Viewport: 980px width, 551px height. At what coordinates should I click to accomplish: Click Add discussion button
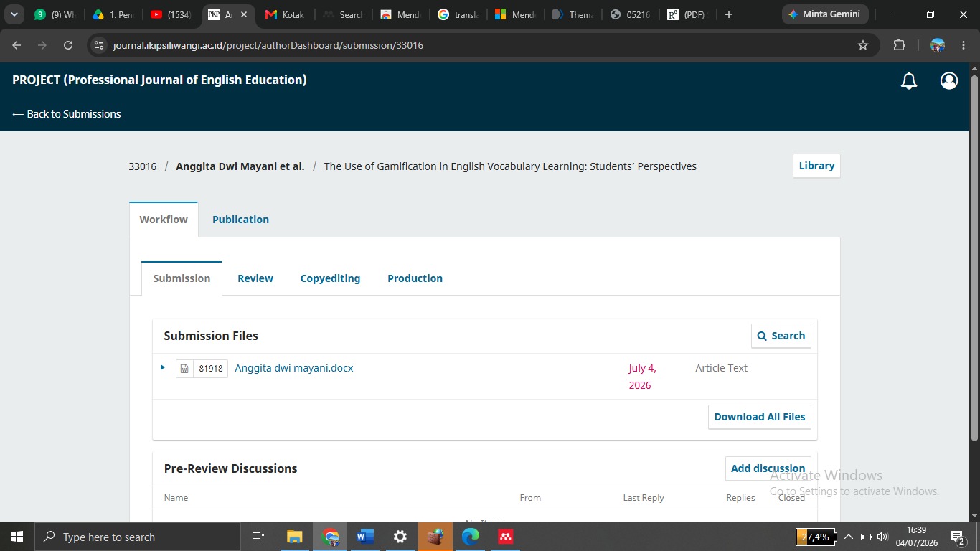coord(768,468)
